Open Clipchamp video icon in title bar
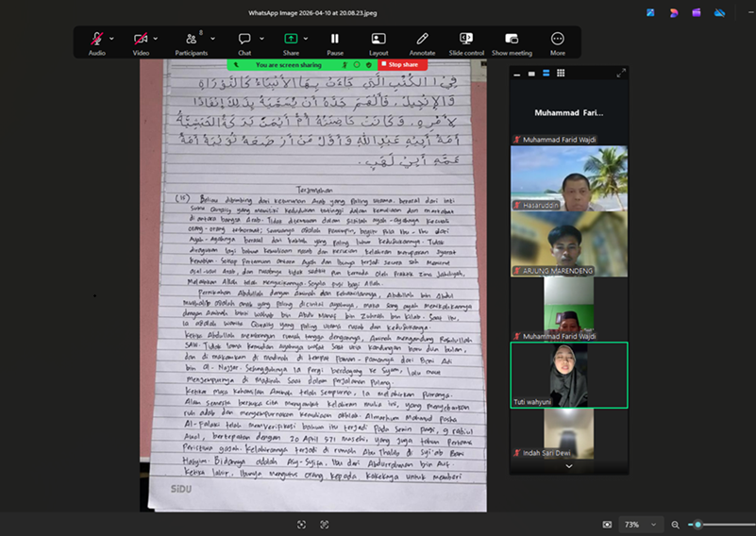 tap(697, 13)
